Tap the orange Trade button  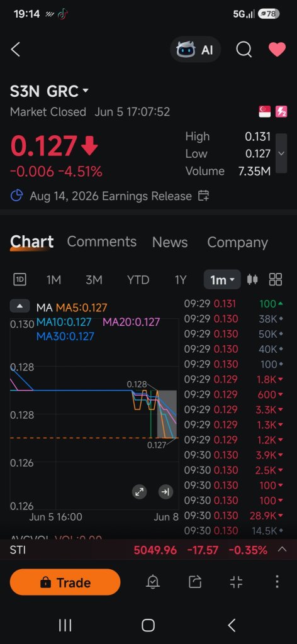coord(65,582)
